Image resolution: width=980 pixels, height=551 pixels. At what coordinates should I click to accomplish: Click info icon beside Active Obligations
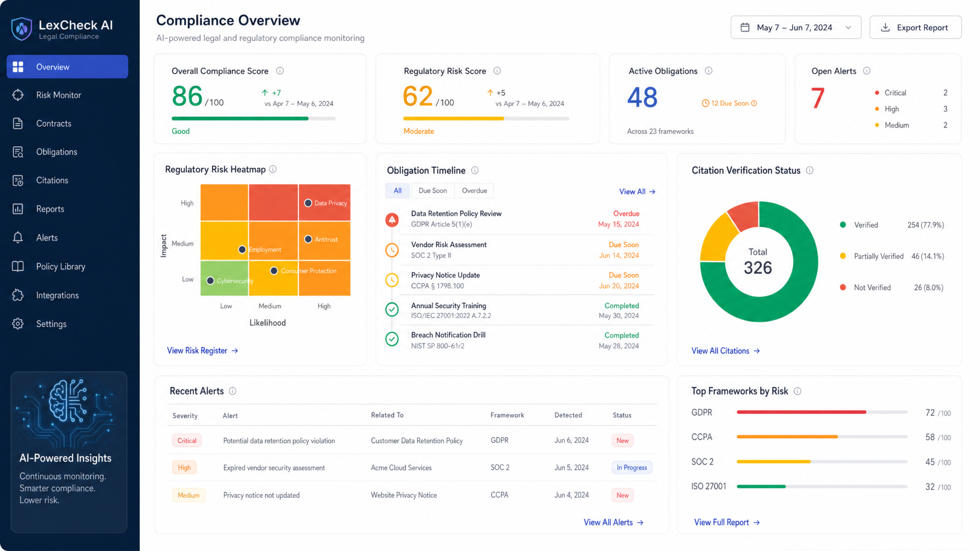(709, 71)
